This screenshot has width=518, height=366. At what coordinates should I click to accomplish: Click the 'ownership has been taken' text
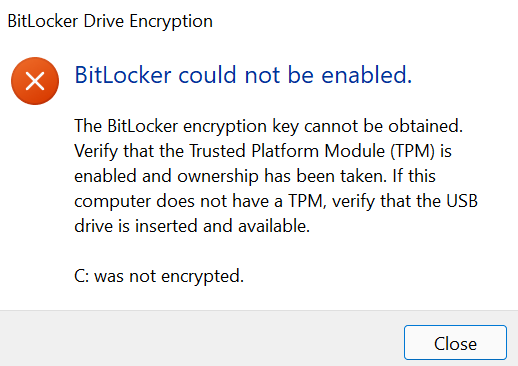282,176
